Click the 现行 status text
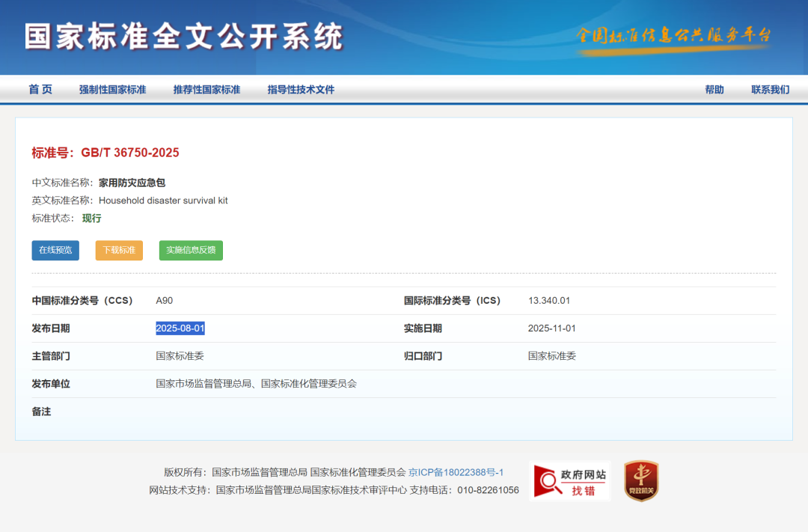The image size is (808, 532). [x=92, y=218]
